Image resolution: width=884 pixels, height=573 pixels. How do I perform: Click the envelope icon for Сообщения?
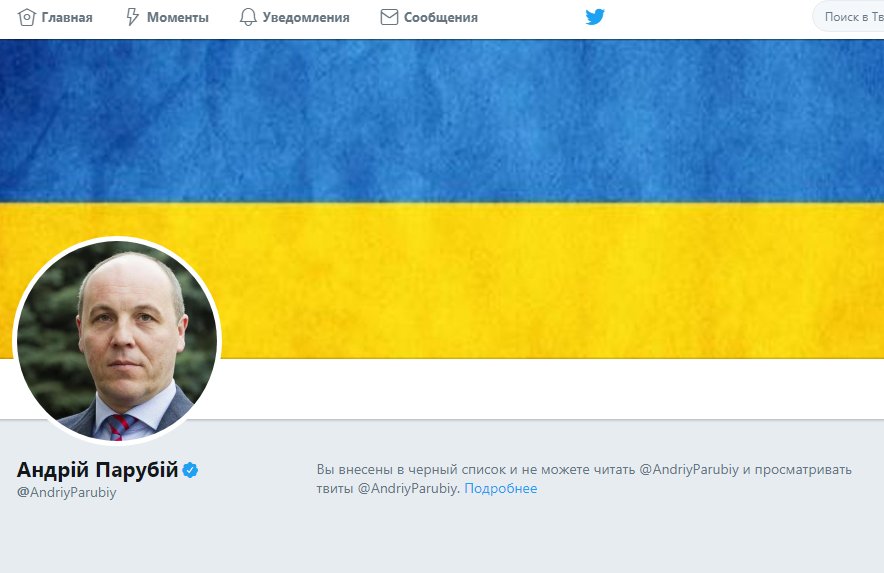(390, 17)
